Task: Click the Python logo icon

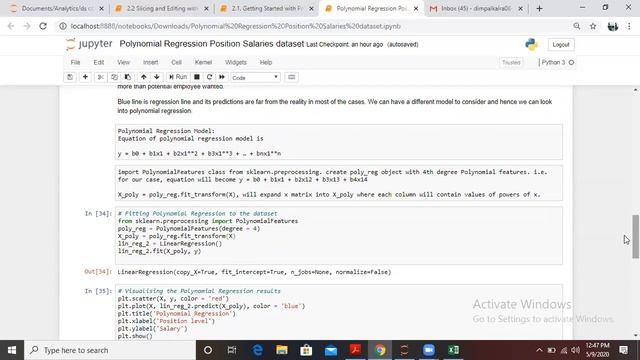Action: click(531, 44)
